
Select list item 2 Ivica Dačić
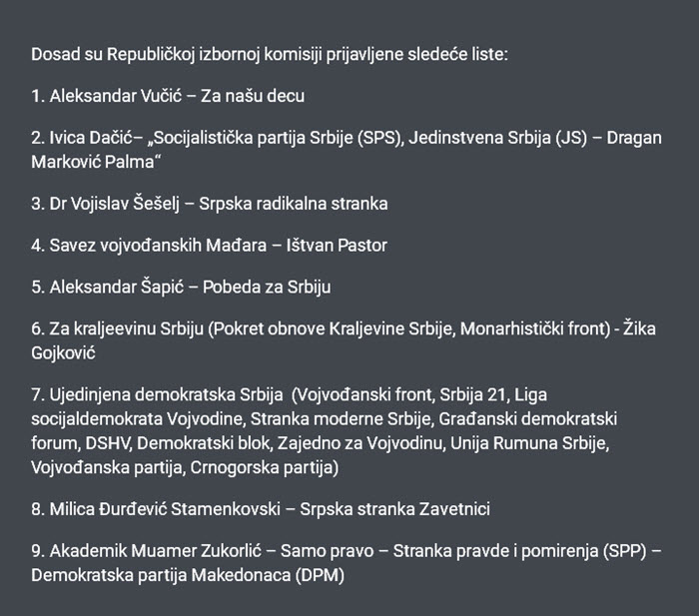click(347, 150)
